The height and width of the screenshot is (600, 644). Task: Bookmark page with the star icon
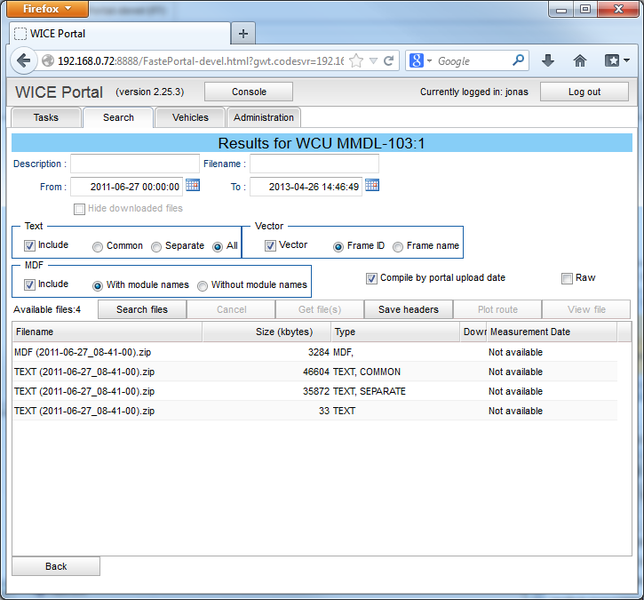[x=356, y=60]
